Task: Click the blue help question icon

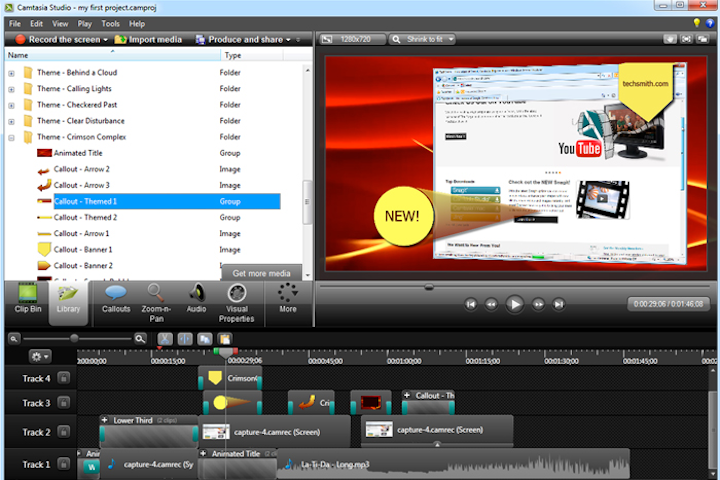Action: coord(710,23)
